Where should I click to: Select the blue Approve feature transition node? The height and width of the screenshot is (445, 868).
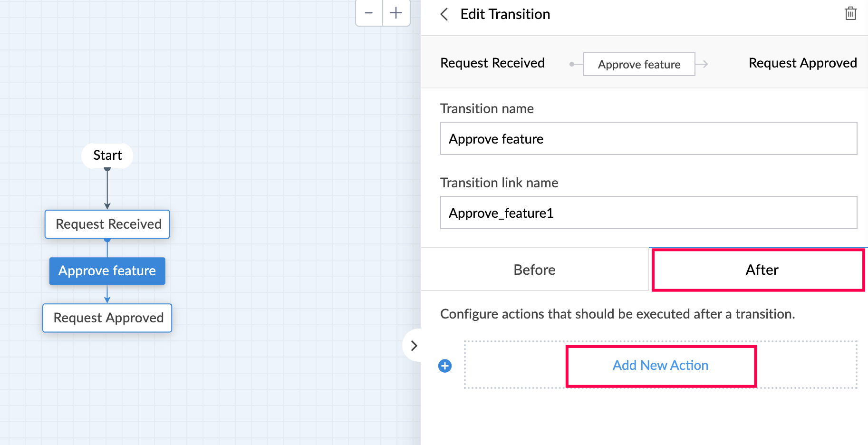tap(107, 271)
